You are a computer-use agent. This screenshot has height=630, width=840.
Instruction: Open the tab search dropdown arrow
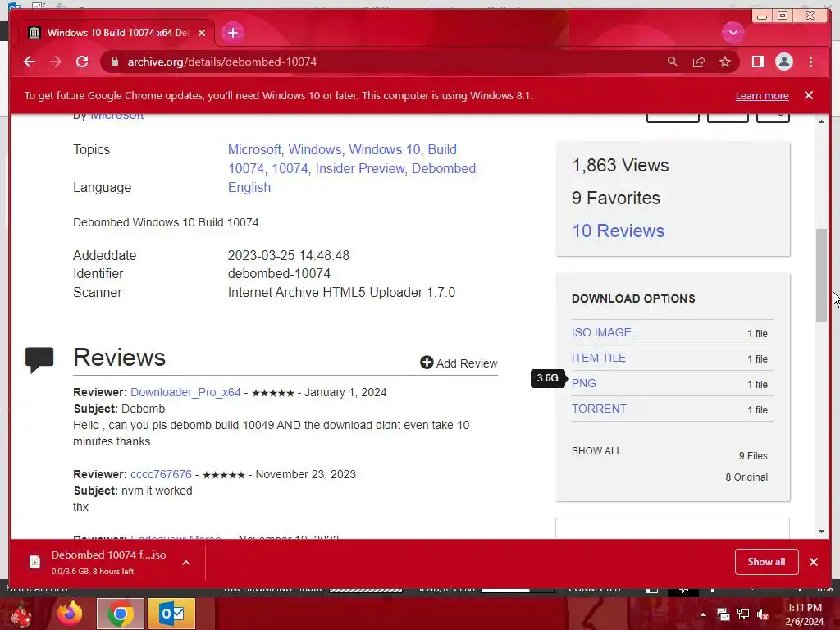(x=733, y=33)
